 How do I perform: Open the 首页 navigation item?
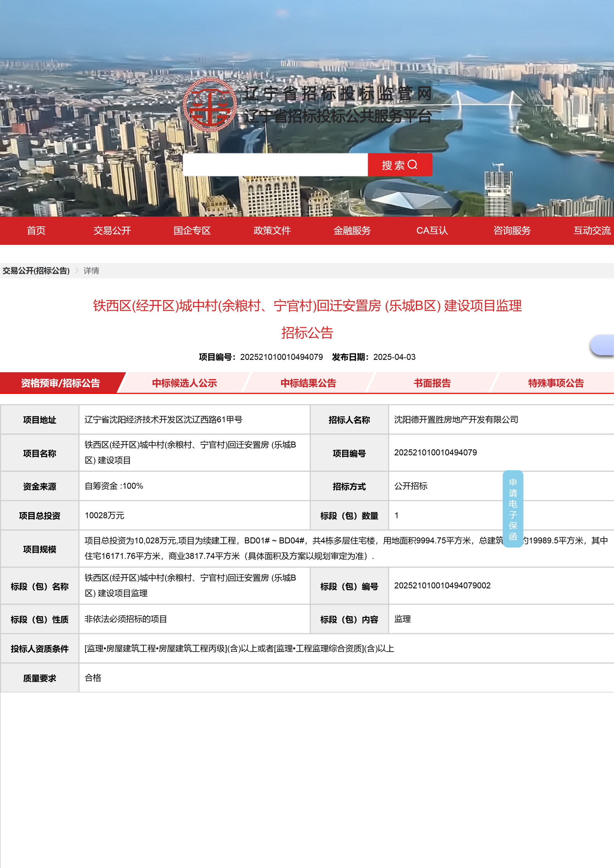pyautogui.click(x=36, y=231)
